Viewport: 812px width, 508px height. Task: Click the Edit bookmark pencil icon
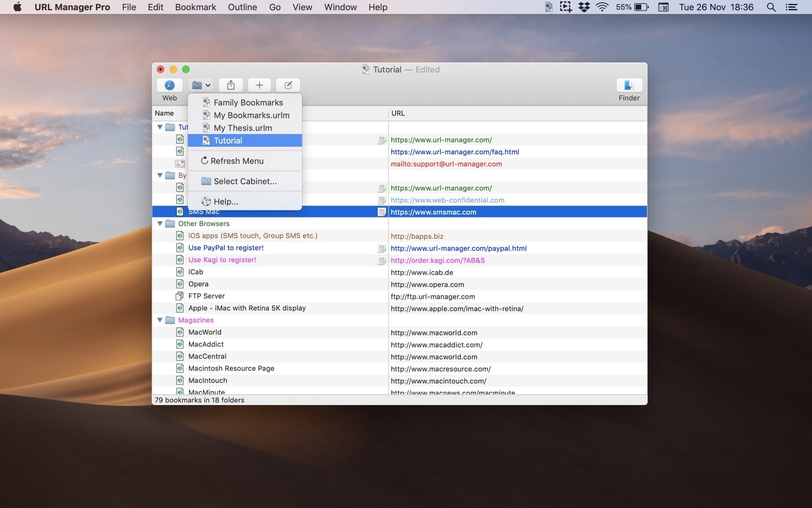coord(288,85)
